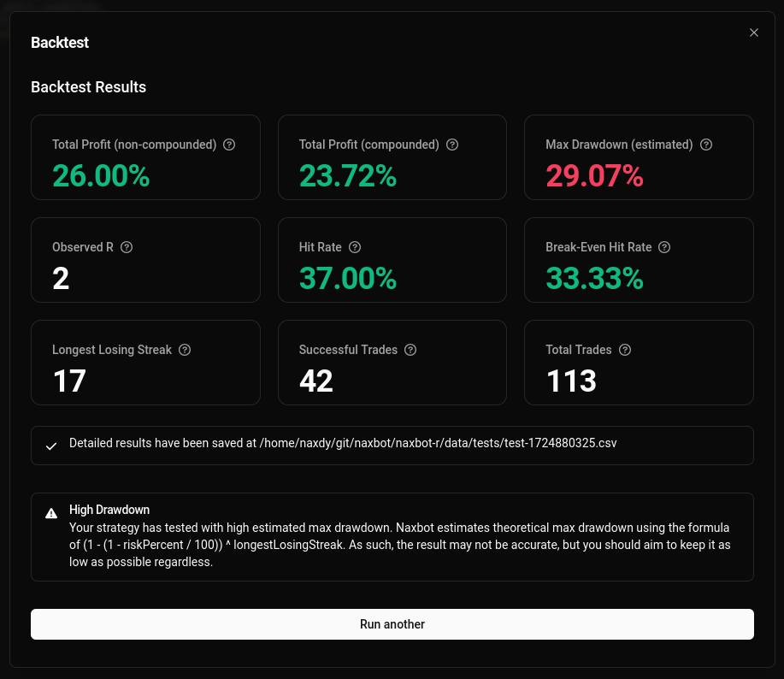Close the Backtest dialog
Viewport: 784px width, 679px height.
point(754,32)
